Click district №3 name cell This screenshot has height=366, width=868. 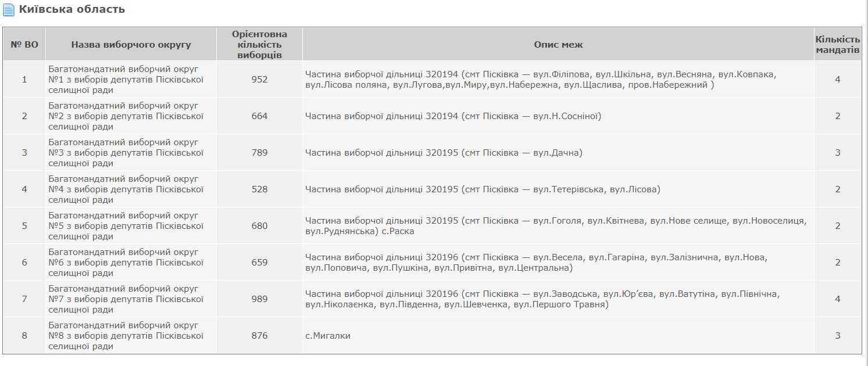(126, 153)
